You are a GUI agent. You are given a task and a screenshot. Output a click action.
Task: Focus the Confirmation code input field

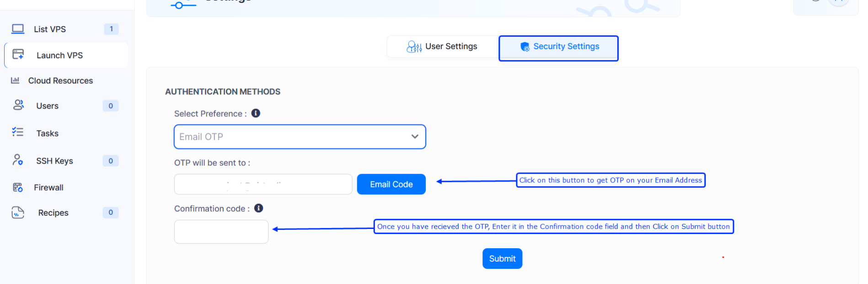coord(221,232)
